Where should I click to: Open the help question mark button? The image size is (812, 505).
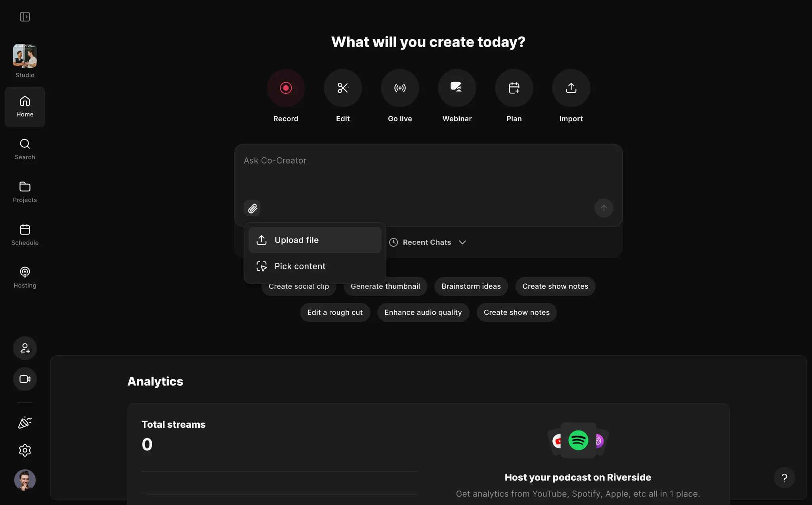[x=784, y=478]
